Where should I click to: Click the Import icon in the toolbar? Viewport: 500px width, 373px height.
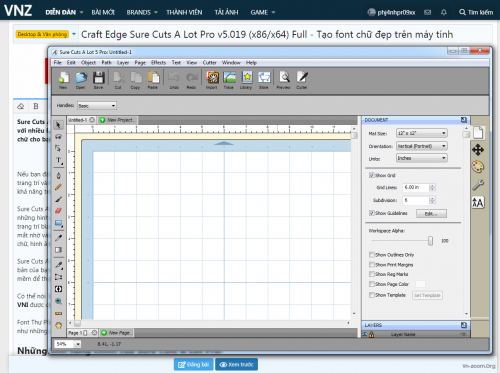pos(212,78)
